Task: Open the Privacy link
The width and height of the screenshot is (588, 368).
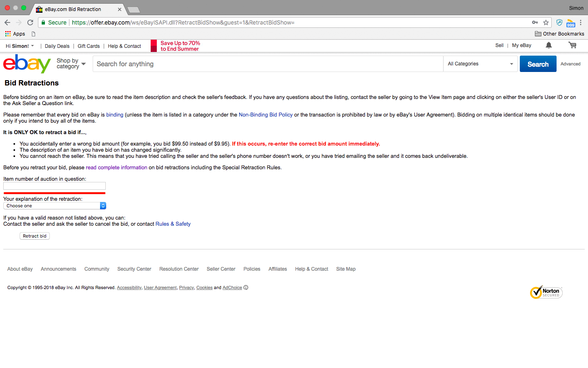Action: click(187, 288)
